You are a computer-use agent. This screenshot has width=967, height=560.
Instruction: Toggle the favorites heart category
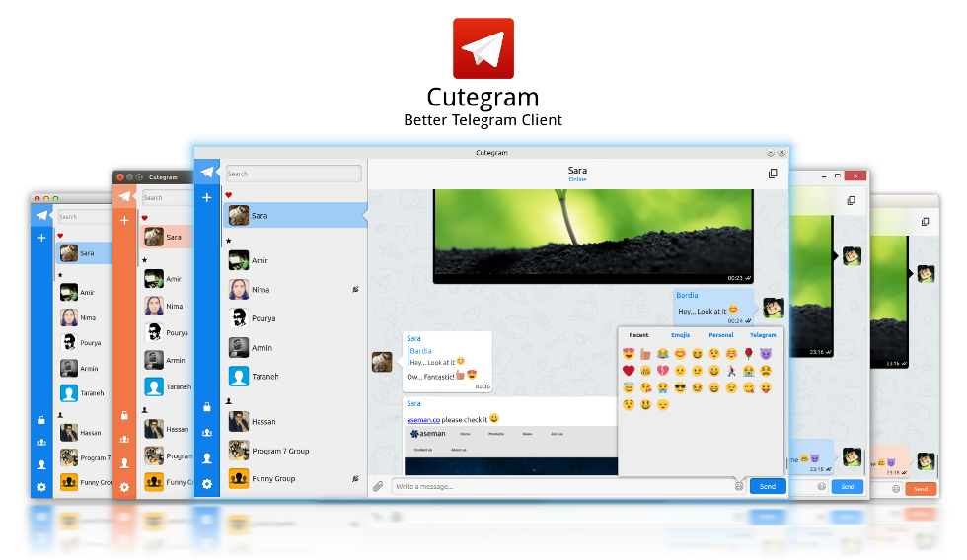coord(229,195)
